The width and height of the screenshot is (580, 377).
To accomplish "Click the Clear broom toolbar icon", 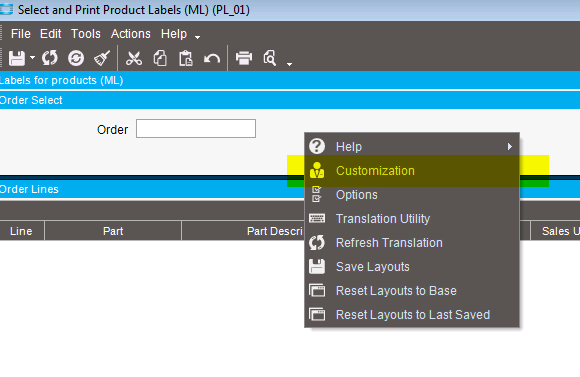I will (102, 58).
